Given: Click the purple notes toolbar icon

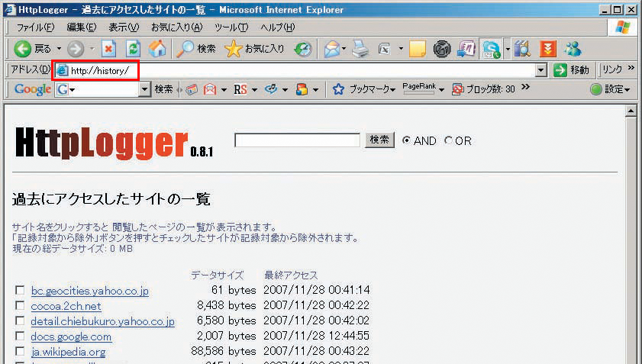Looking at the screenshot, I should pos(466,49).
